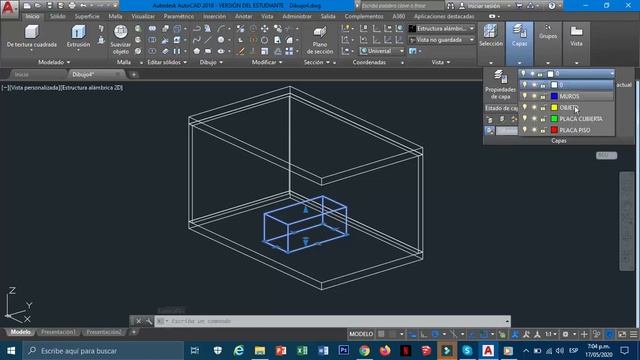640x360 pixels.
Task: Click the blue MUROS color swatch
Action: pos(554,96)
